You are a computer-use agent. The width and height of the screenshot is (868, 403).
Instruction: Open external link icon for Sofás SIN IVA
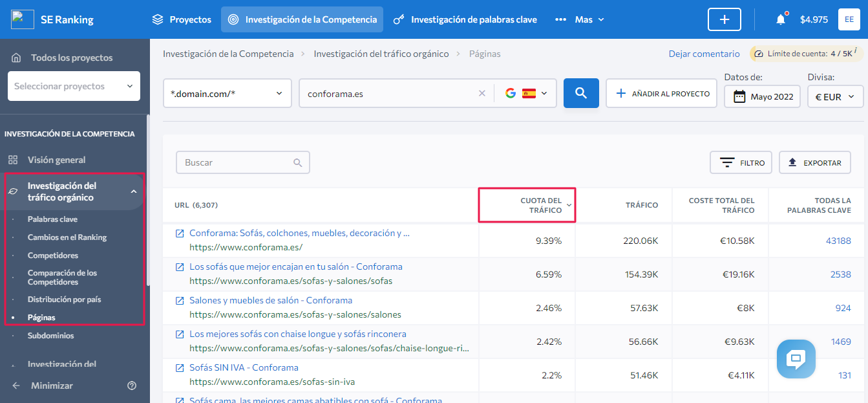(x=180, y=367)
